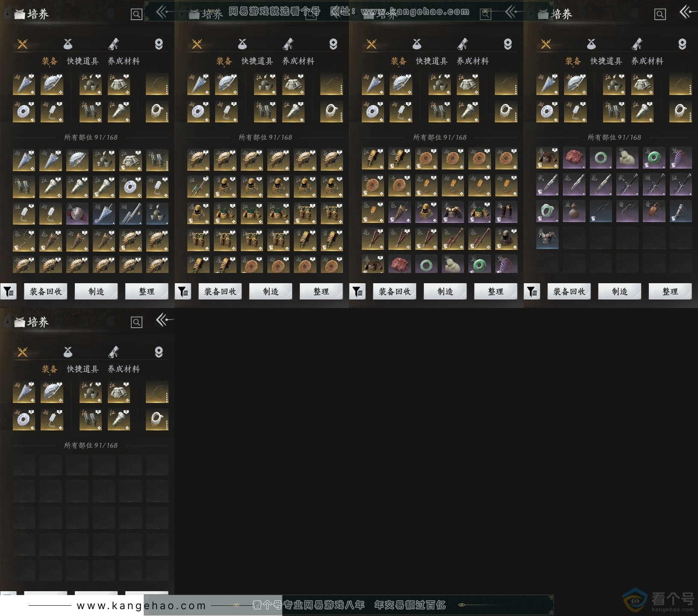Click the back arrow in the third panel

[x=514, y=12]
